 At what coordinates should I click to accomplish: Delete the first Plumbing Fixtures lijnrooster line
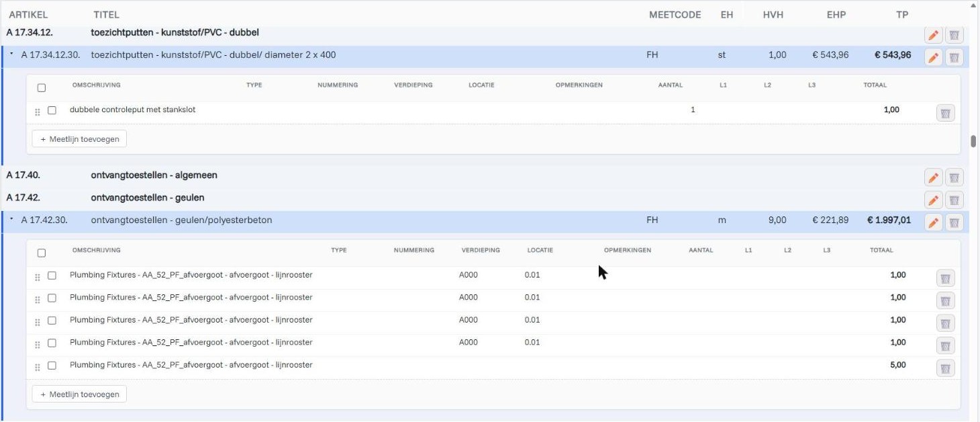pyautogui.click(x=945, y=278)
